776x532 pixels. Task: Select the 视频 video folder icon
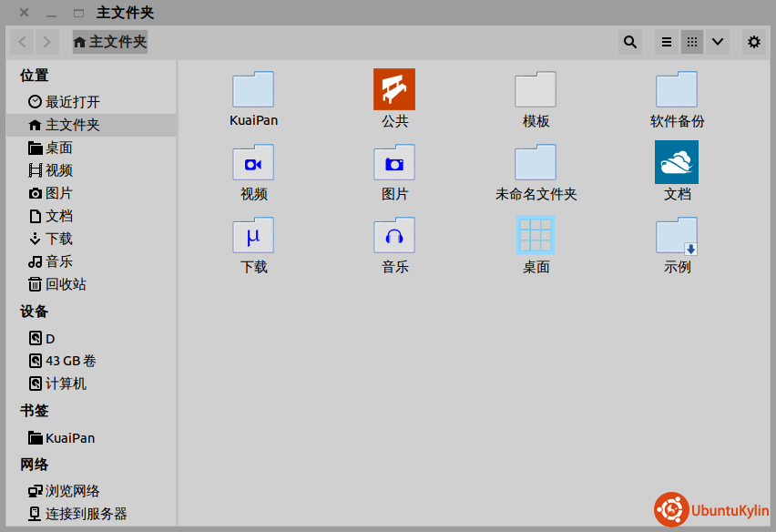253,162
